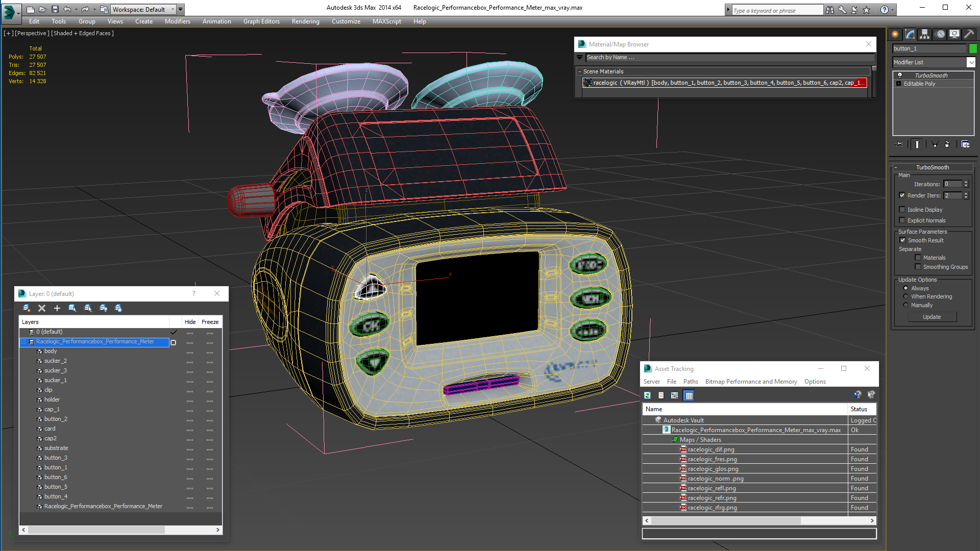This screenshot has width=980, height=551.
Task: Click Make Unique icon below modifier stack
Action: click(935, 144)
